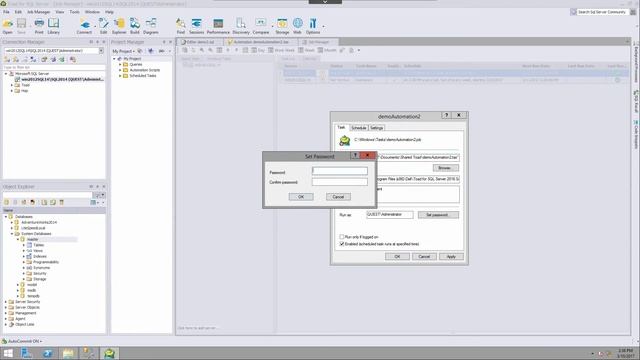Image resolution: width=640 pixels, height=360 pixels.
Task: Open the Web toolbar icon
Action: click(298, 26)
